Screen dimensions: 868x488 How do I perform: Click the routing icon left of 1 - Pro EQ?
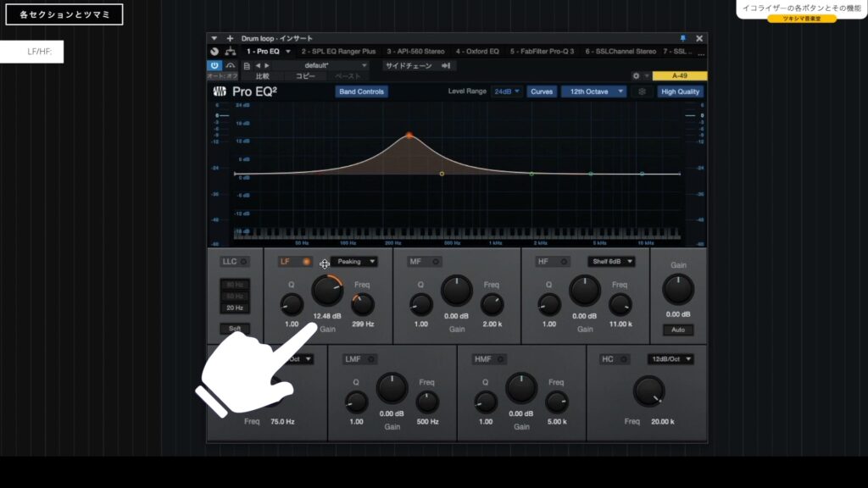[231, 52]
